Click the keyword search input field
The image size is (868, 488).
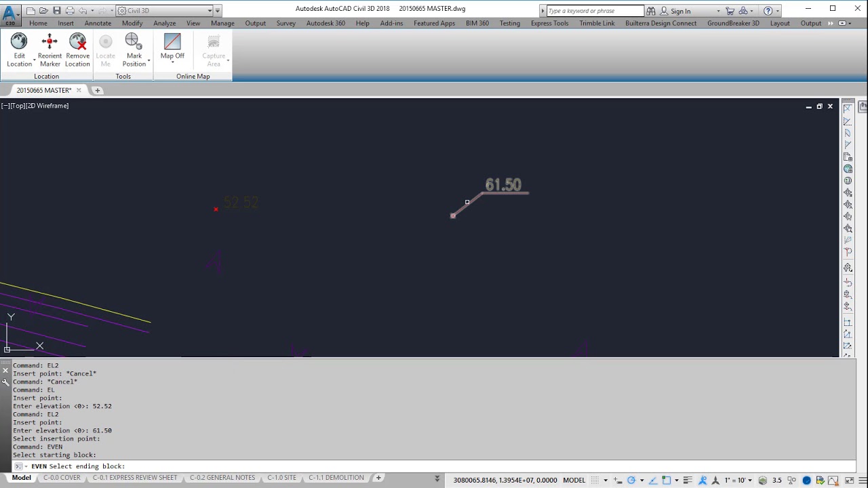pyautogui.click(x=595, y=11)
